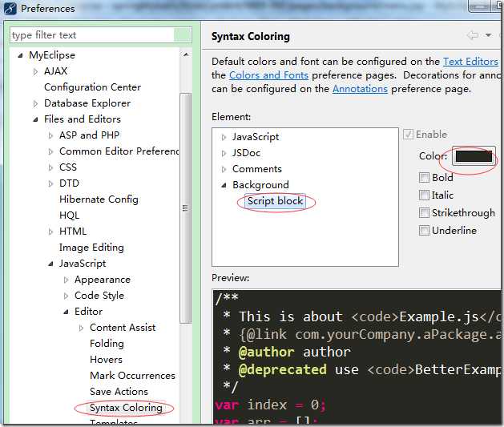Enable the Bold checkbox
The height and width of the screenshot is (427, 504).
(424, 177)
